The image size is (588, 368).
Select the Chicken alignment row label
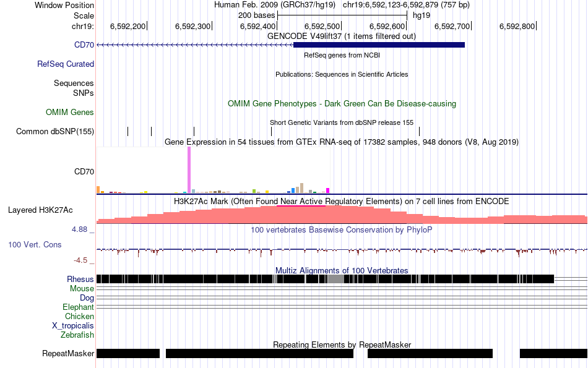pyautogui.click(x=79, y=316)
